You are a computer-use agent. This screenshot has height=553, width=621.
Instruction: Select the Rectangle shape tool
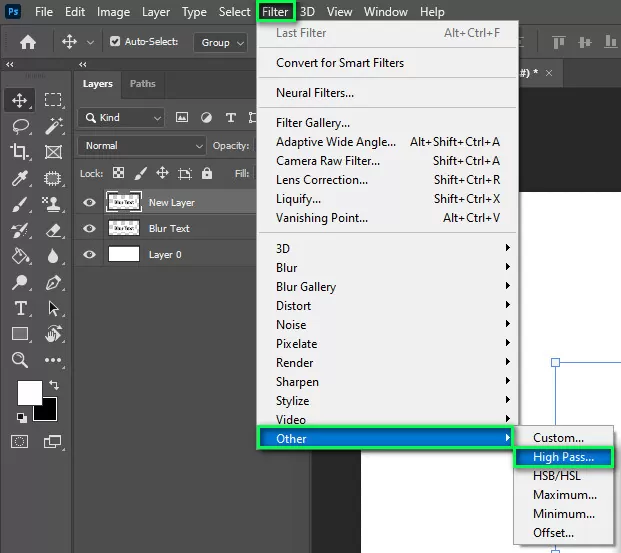20,334
